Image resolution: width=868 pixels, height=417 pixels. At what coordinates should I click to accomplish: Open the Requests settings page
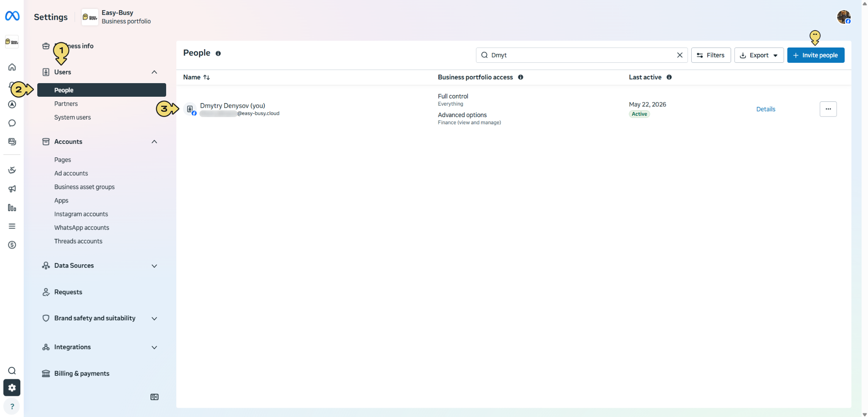pos(68,292)
